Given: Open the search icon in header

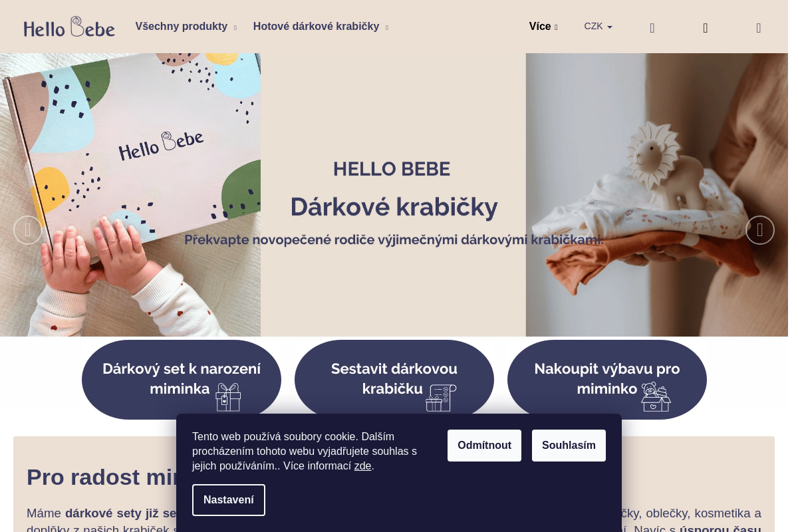Looking at the screenshot, I should coord(652,28).
